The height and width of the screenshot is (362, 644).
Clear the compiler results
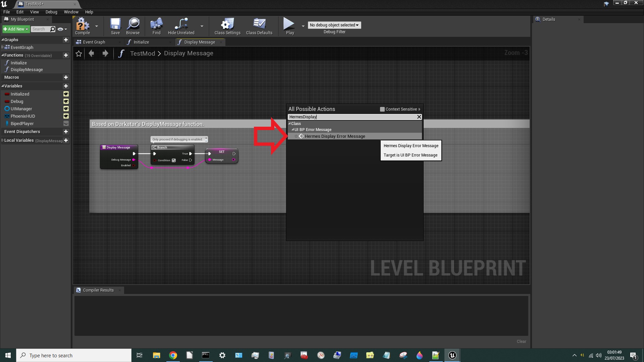521,342
